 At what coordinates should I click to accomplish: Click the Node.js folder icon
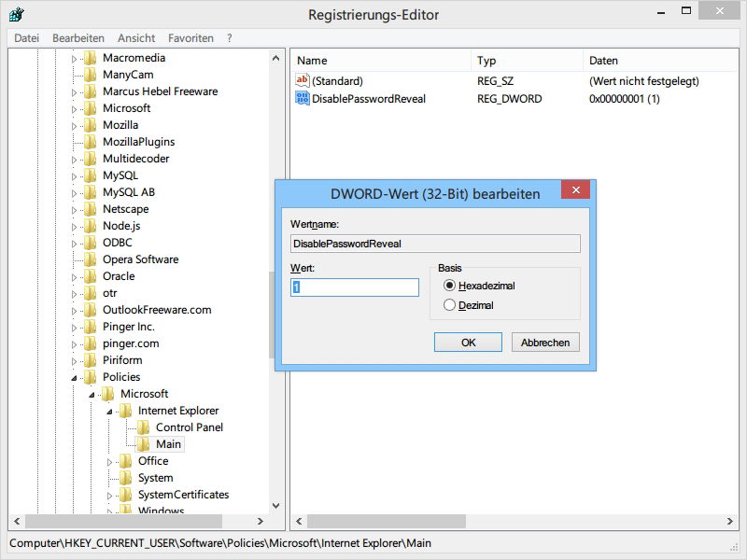[90, 226]
